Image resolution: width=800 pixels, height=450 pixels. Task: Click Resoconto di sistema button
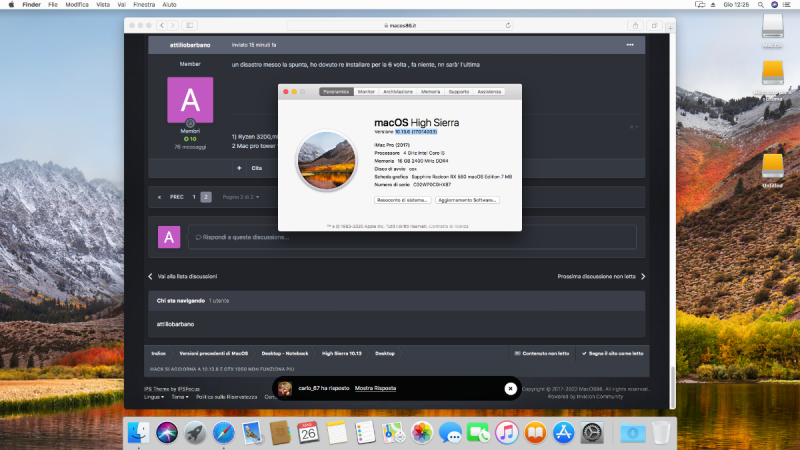pyautogui.click(x=403, y=200)
